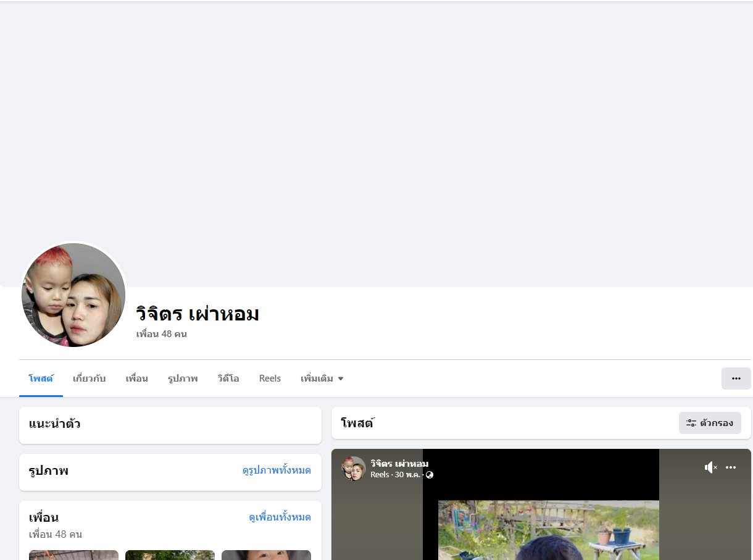This screenshot has height=560, width=753.
Task: Click the author name on the reel post
Action: point(399,464)
